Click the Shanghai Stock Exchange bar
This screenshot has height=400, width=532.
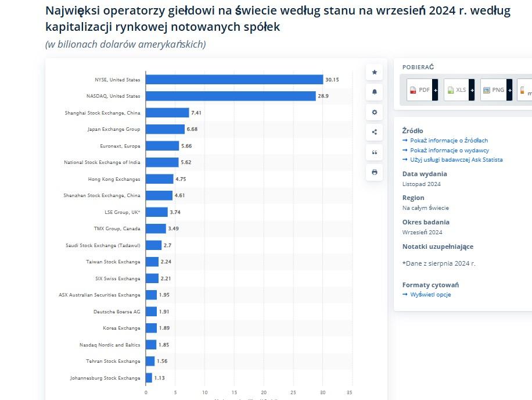(167, 113)
